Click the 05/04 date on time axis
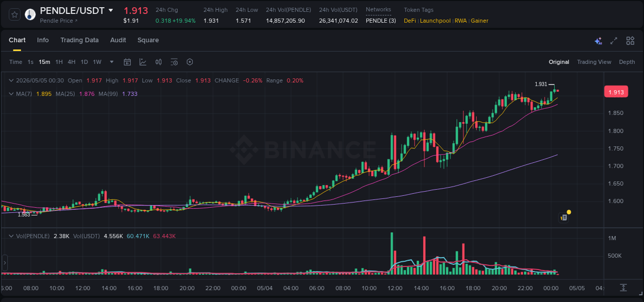This screenshot has width=644, height=302. [265, 288]
